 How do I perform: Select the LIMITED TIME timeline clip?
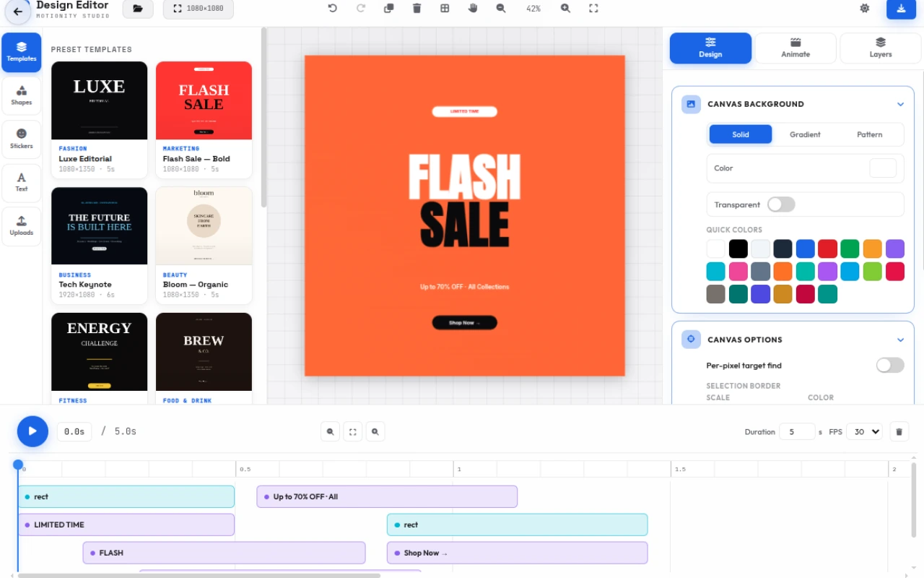(126, 525)
